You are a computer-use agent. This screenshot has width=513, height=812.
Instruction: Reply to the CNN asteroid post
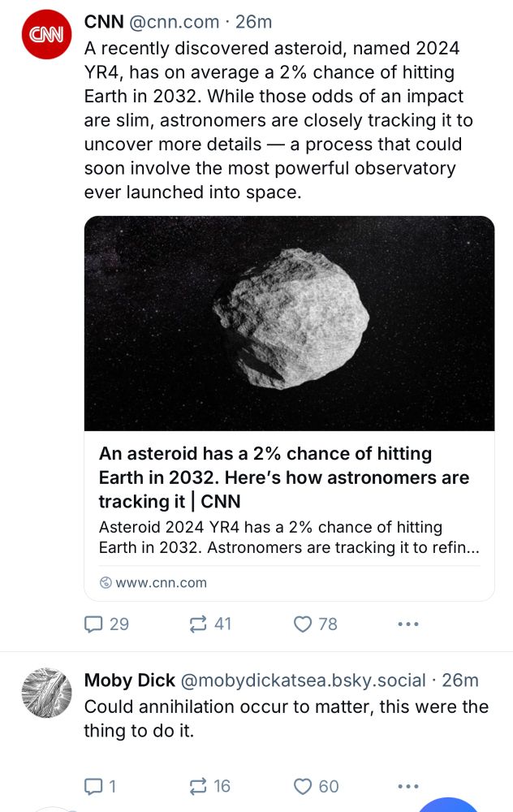click(106, 624)
